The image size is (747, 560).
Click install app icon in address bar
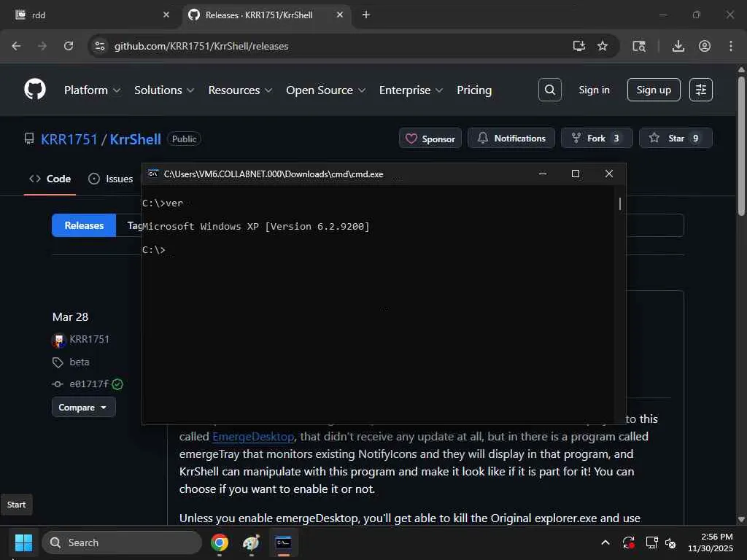(578, 46)
